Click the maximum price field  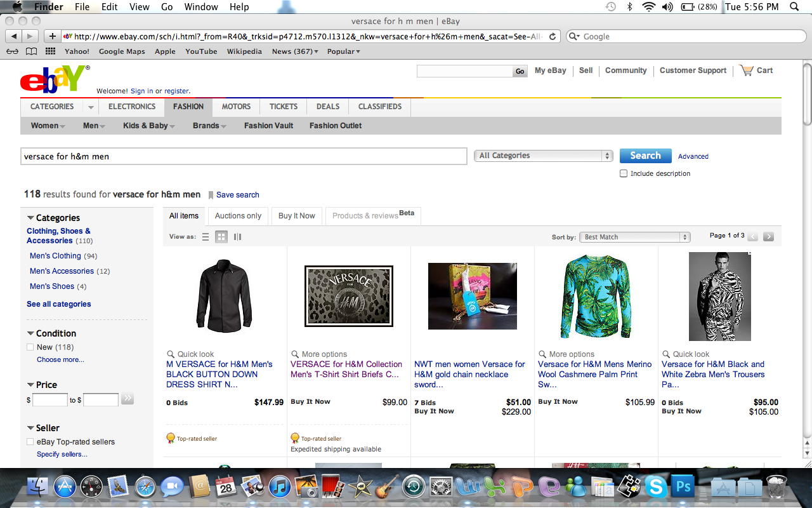pyautogui.click(x=101, y=400)
